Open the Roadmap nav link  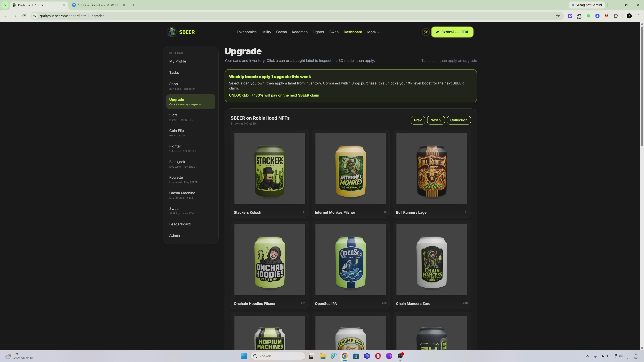click(300, 32)
